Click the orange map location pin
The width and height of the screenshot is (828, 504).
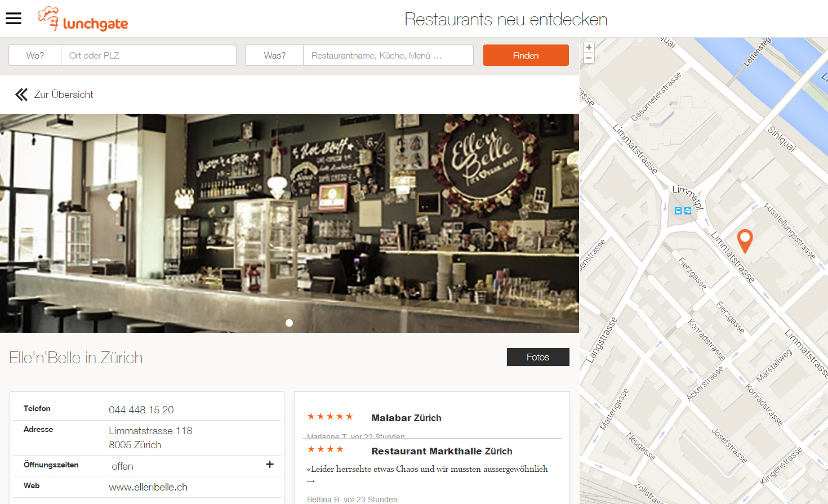click(745, 240)
